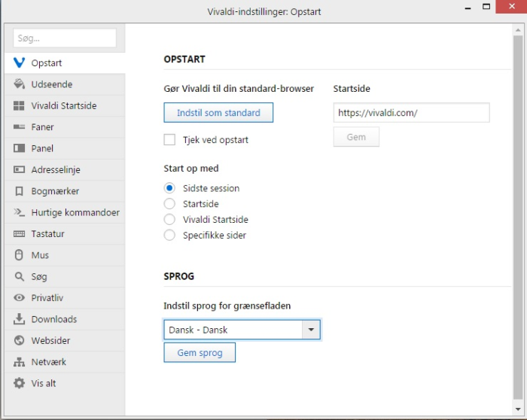Click the download arrow icon for Downloads
Image resolution: width=527 pixels, height=420 pixels.
tap(19, 319)
